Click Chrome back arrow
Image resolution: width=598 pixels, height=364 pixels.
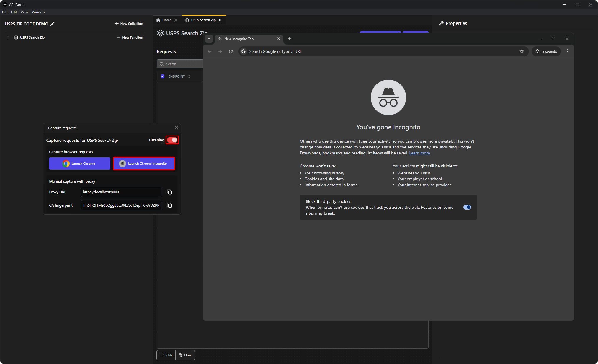pyautogui.click(x=210, y=51)
